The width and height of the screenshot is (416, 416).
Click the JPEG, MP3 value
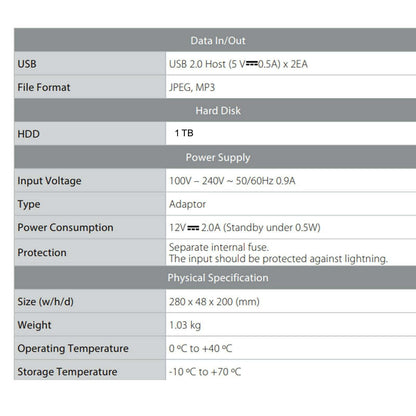tap(192, 87)
